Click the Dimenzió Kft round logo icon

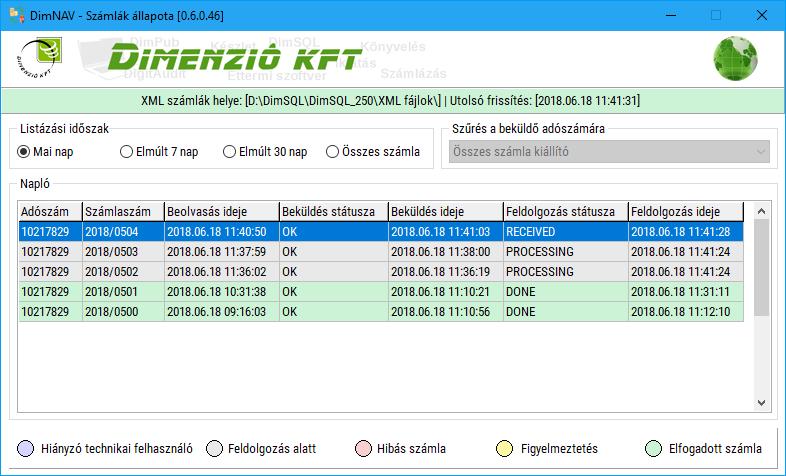tap(40, 58)
